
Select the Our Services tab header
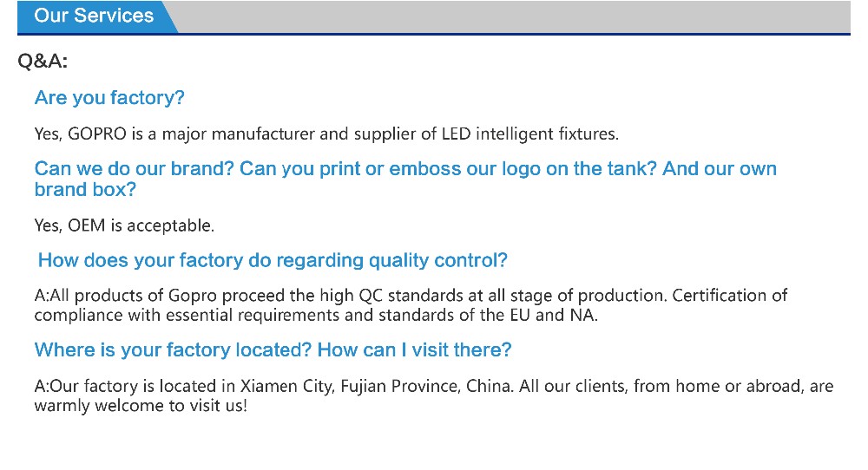coord(94,16)
